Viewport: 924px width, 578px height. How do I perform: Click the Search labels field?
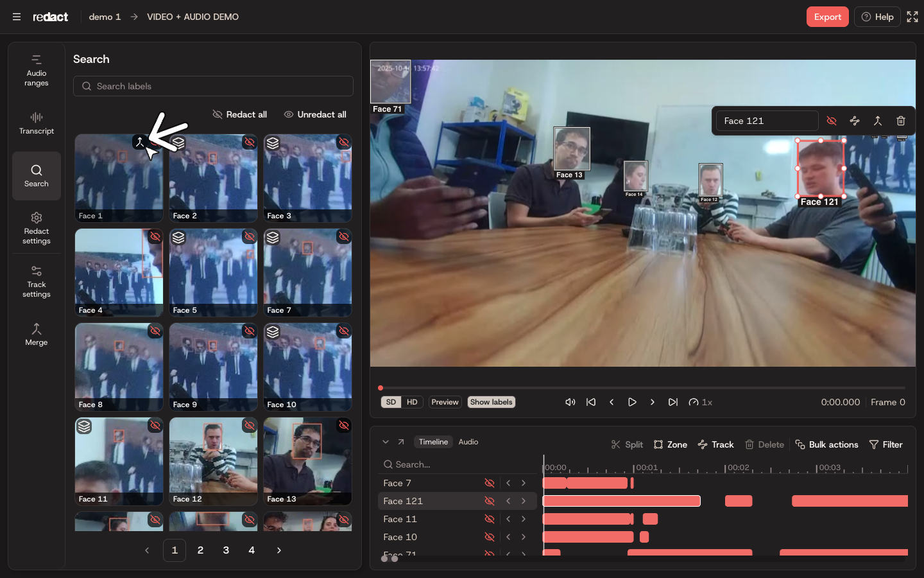coord(213,86)
